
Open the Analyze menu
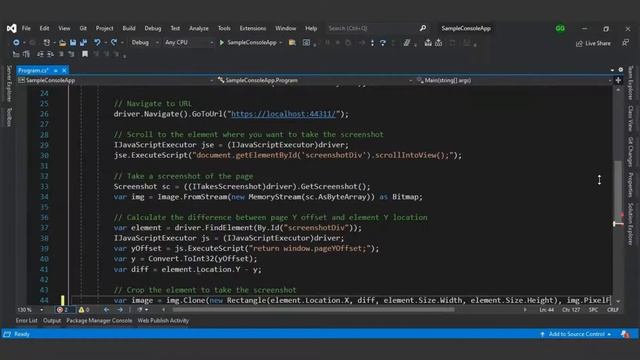click(x=199, y=28)
